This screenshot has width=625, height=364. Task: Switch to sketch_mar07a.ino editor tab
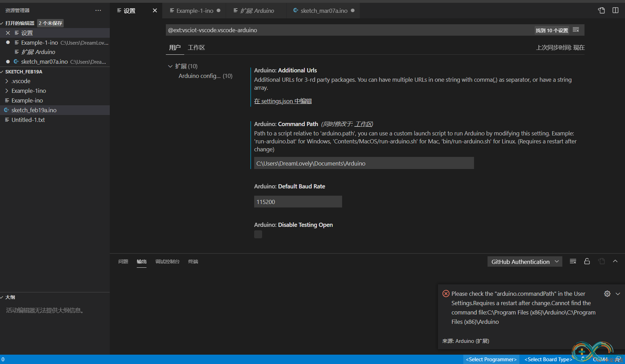click(x=323, y=11)
